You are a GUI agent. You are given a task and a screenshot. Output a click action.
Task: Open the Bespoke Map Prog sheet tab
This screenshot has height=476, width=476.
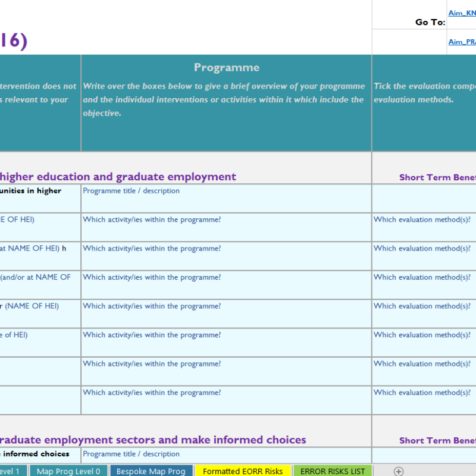(151, 471)
